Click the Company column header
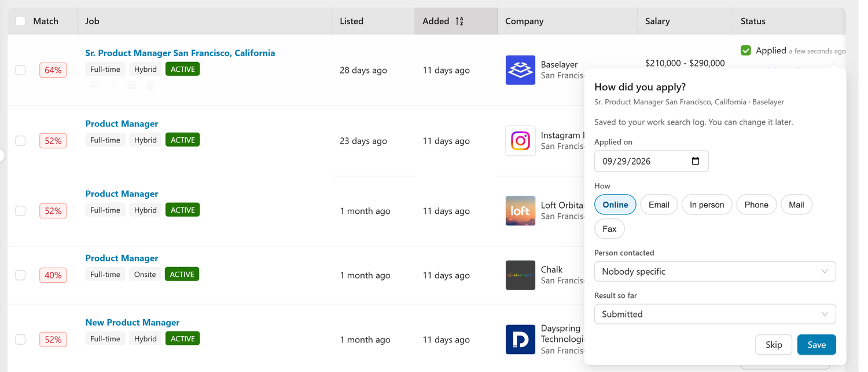 point(524,21)
